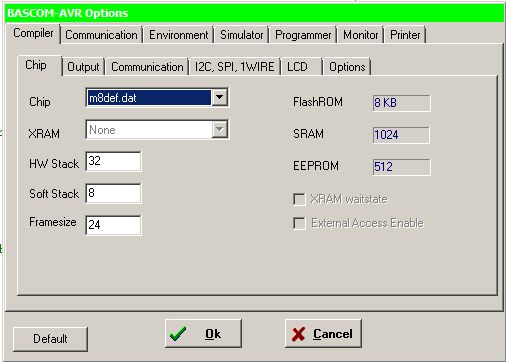Open the Programmer tab
Image resolution: width=506 pixels, height=362 pixels.
[303, 35]
